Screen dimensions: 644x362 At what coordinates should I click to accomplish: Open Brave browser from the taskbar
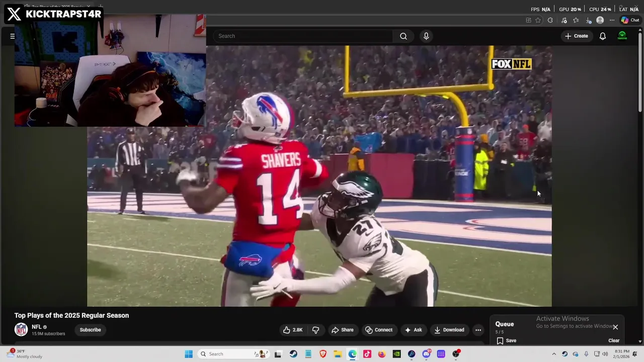[323, 354]
